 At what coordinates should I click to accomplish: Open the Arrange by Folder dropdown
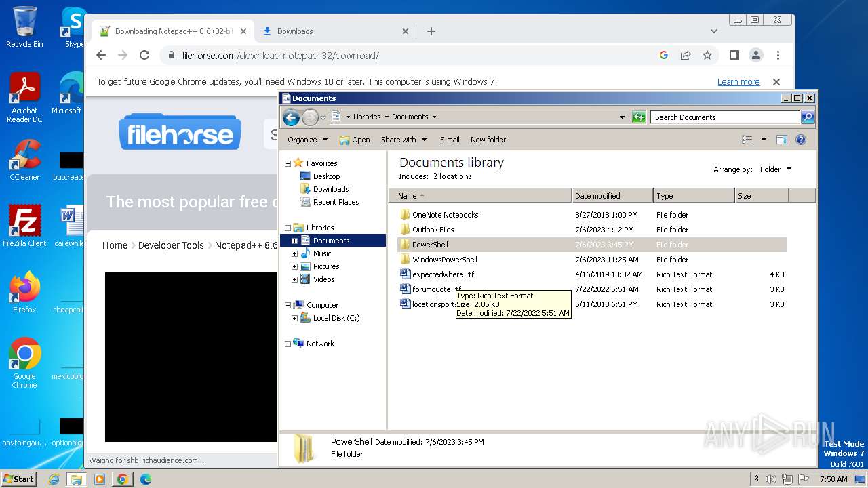[x=775, y=169]
